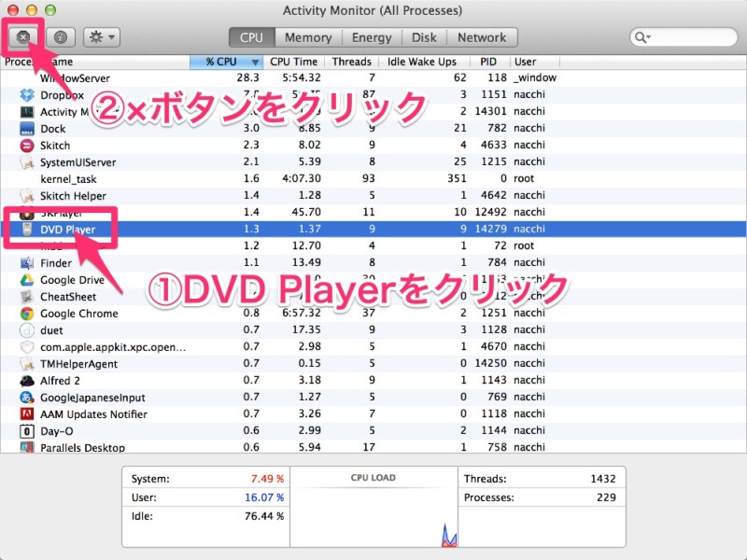Click the Parallels Desktop icon
747x560 pixels.
click(x=27, y=447)
